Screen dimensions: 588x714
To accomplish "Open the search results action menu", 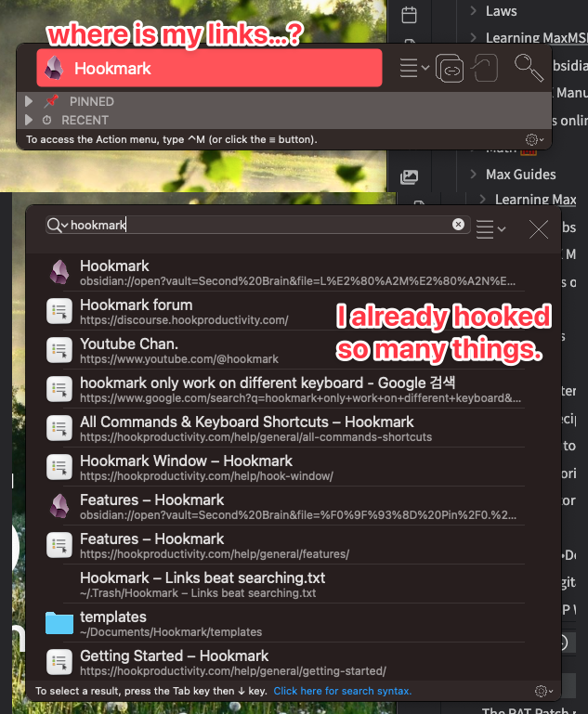I will point(490,229).
